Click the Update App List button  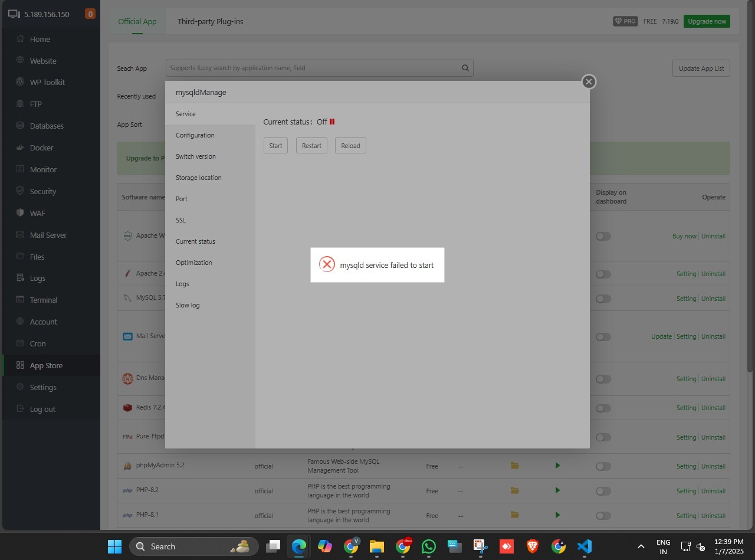click(701, 68)
